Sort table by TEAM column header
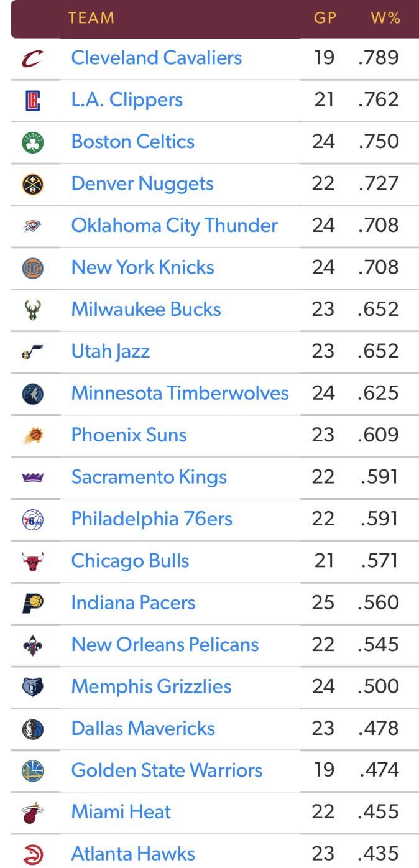This screenshot has height=868, width=419. pyautogui.click(x=91, y=18)
